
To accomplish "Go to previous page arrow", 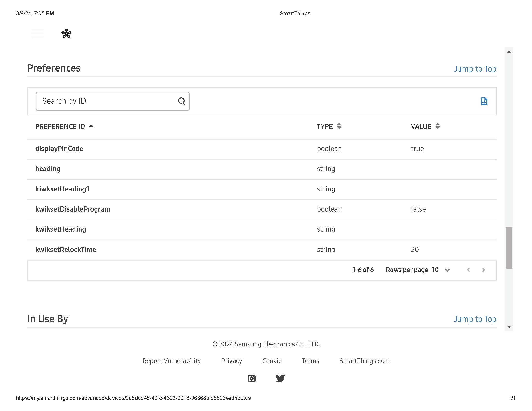I will point(468,270).
